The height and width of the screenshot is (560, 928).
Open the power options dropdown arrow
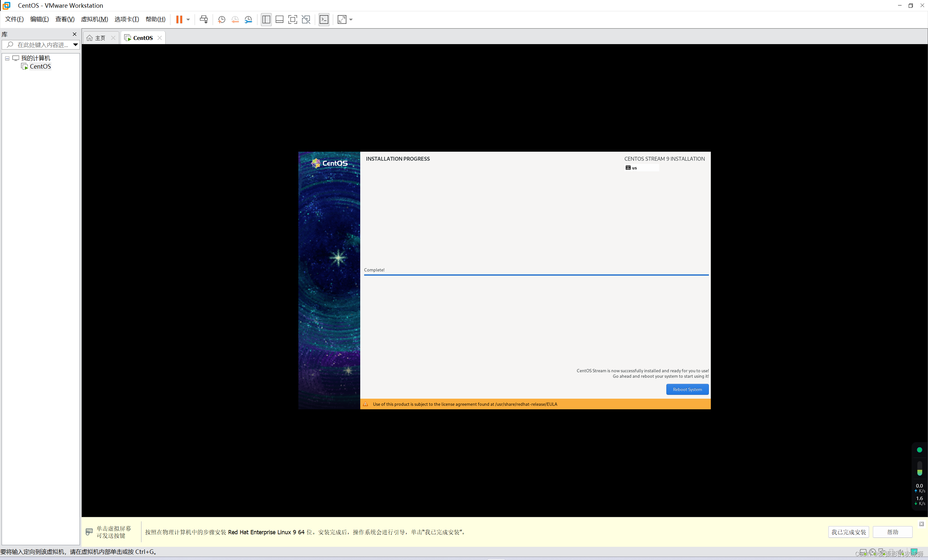click(x=188, y=20)
